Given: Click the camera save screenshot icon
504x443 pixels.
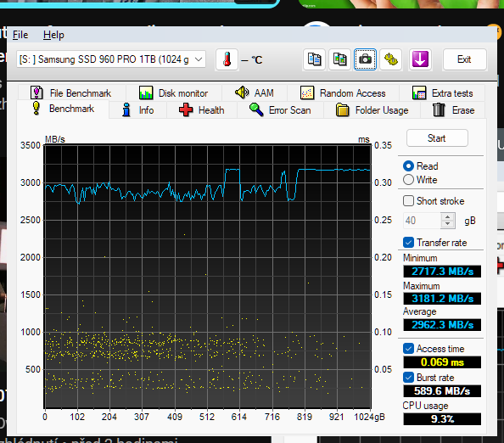Looking at the screenshot, I should [x=365, y=59].
